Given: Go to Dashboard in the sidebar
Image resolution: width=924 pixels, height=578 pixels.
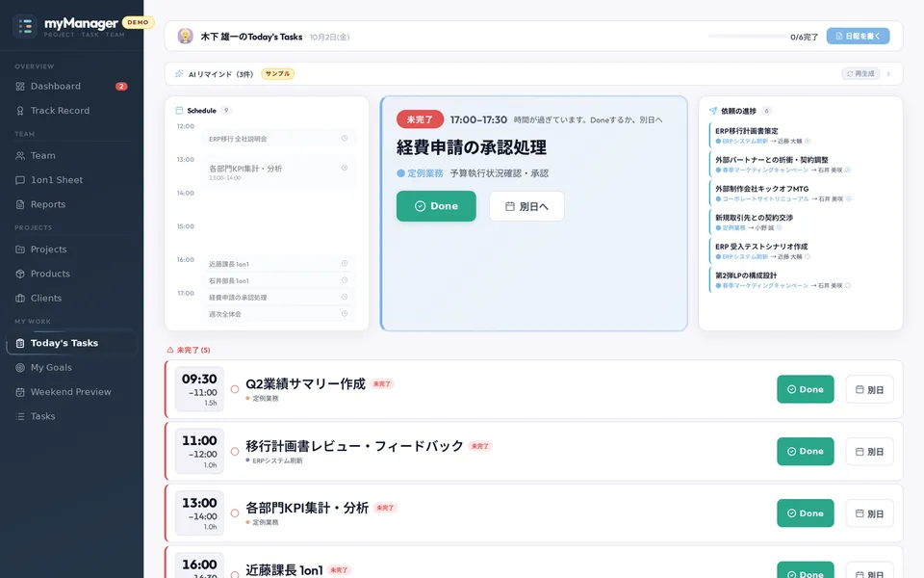Looking at the screenshot, I should click(x=71, y=86).
